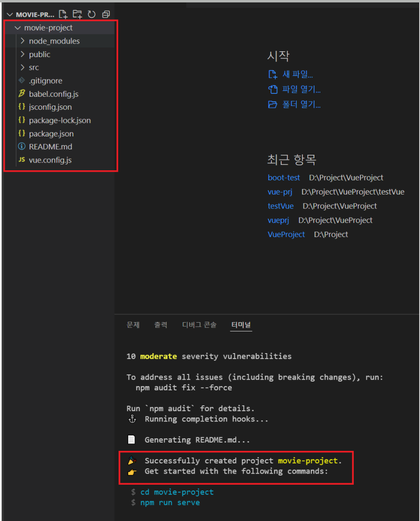Switch to the 디버그 콘솔 panel tab
This screenshot has width=420, height=521.
pyautogui.click(x=199, y=325)
